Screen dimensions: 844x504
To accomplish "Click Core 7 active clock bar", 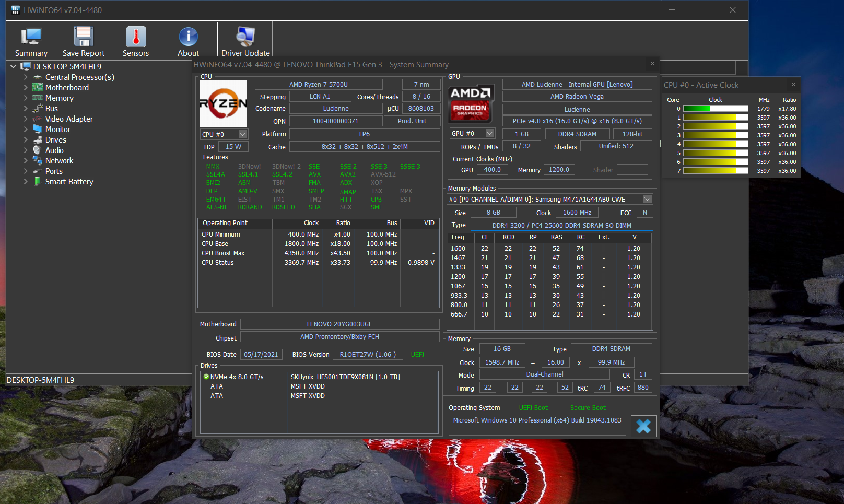I will coord(716,171).
